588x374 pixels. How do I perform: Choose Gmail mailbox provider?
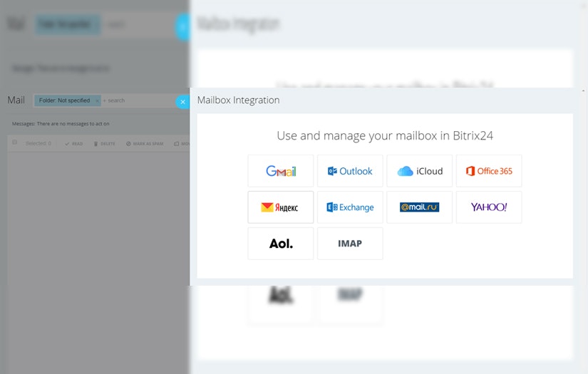[x=281, y=171]
